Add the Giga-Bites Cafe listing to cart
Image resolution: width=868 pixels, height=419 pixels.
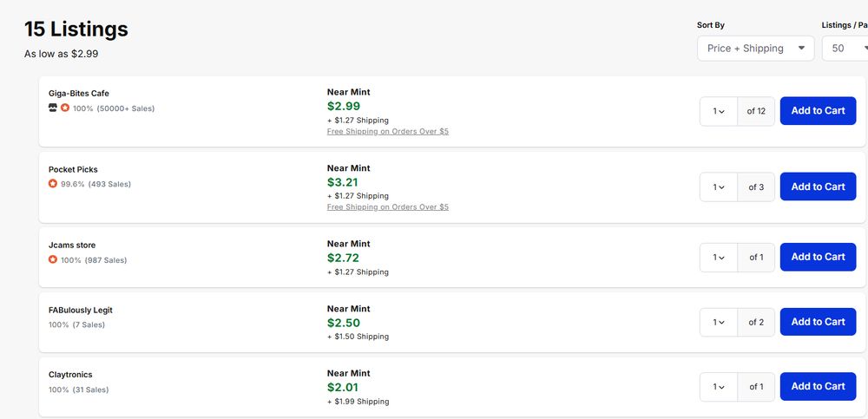coord(818,111)
